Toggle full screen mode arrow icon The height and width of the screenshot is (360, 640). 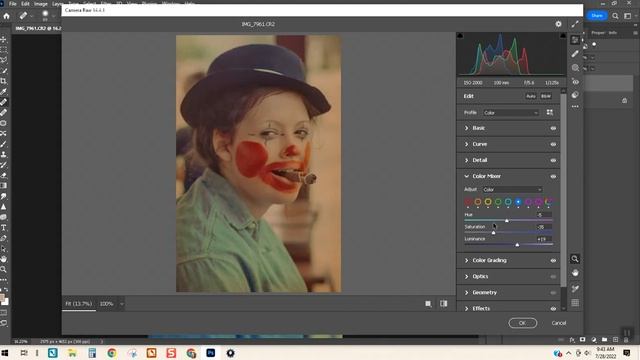[575, 24]
